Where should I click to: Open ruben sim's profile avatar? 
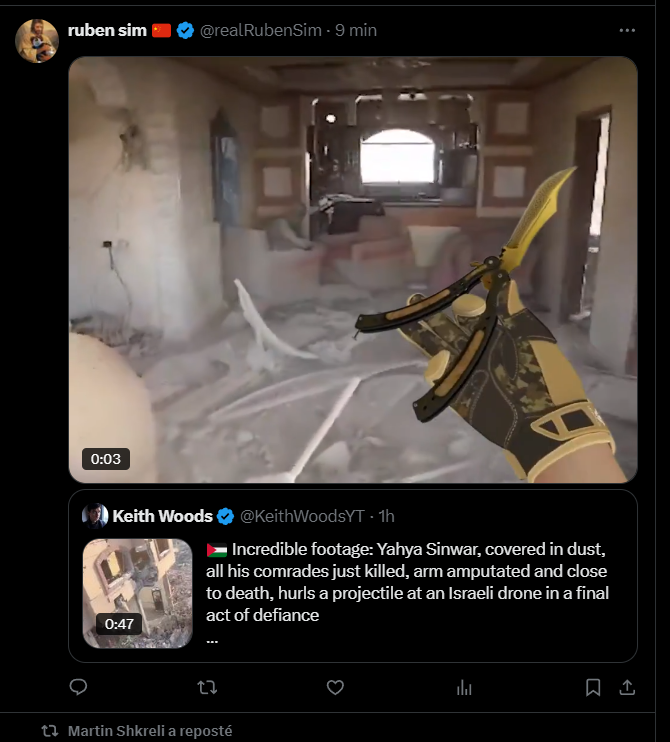(x=37, y=41)
